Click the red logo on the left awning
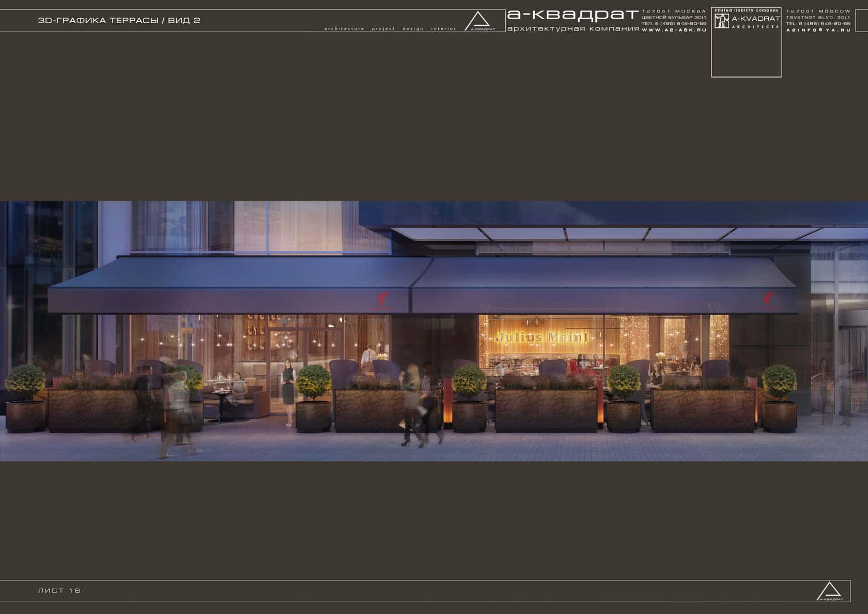This screenshot has height=614, width=868. [x=381, y=300]
